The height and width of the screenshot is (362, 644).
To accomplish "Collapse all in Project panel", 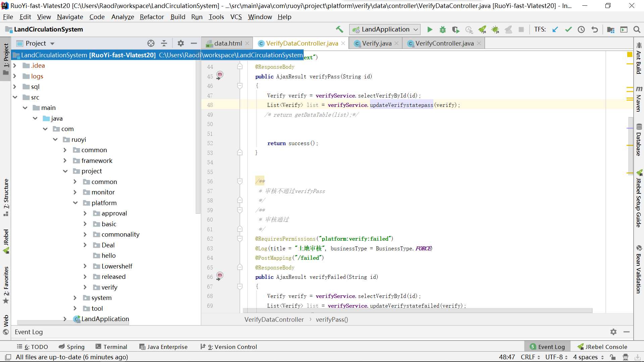I will click(x=164, y=43).
